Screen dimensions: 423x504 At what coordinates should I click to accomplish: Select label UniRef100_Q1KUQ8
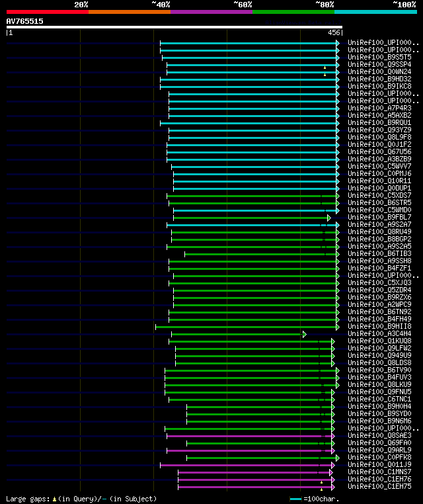pyautogui.click(x=379, y=341)
